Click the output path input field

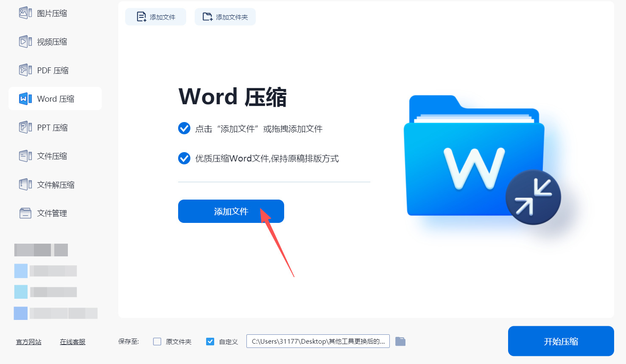318,341
